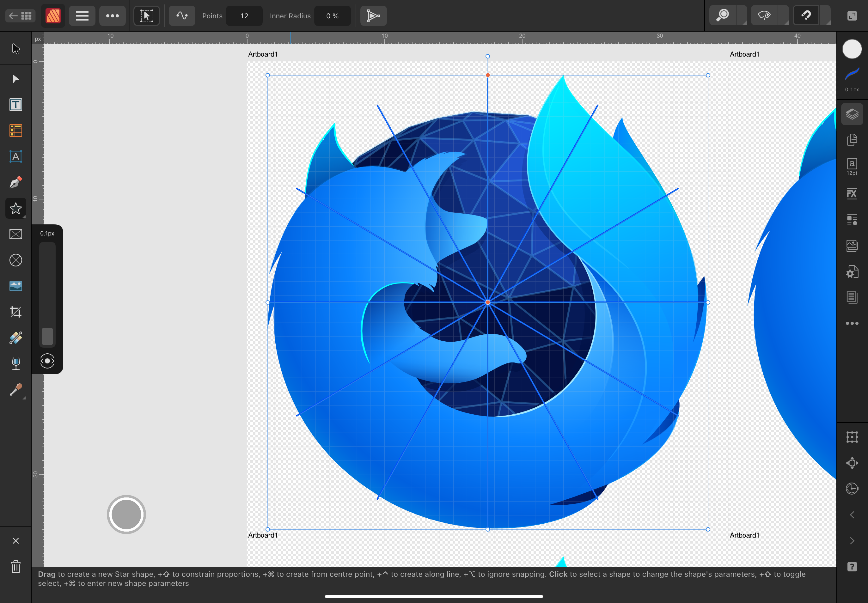Open the Styles studio icon
868x603 pixels.
[852, 220]
